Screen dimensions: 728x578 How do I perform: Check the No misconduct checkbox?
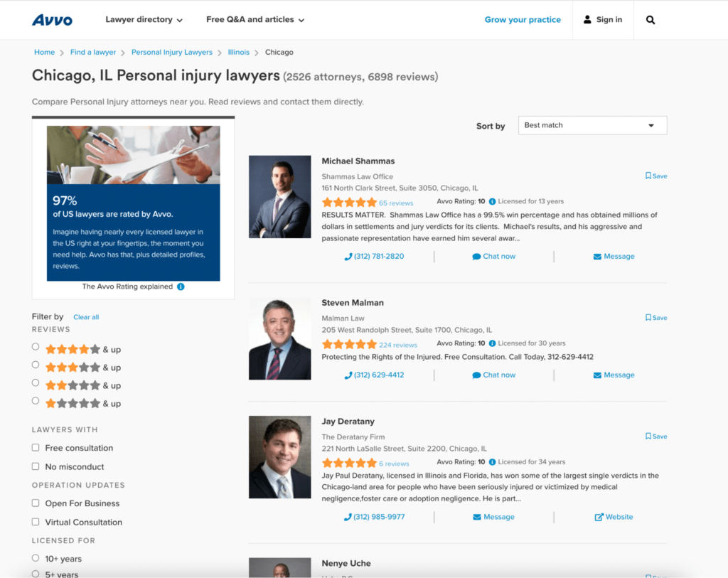coord(36,466)
